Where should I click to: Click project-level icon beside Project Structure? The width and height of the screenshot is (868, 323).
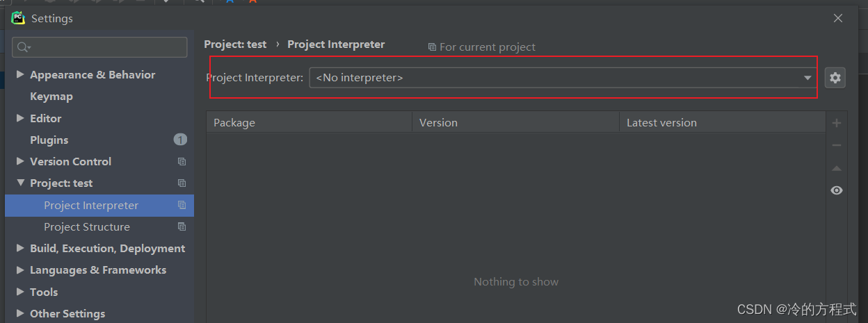pyautogui.click(x=182, y=227)
